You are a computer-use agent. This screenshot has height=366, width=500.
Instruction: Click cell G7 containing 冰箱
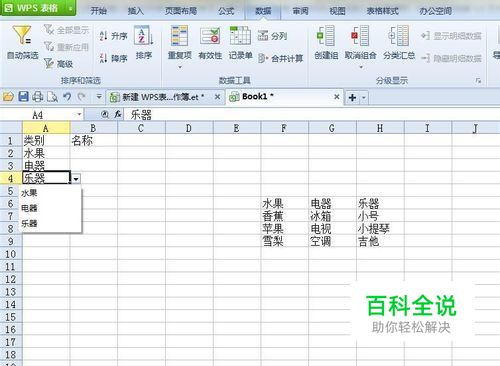coord(332,216)
